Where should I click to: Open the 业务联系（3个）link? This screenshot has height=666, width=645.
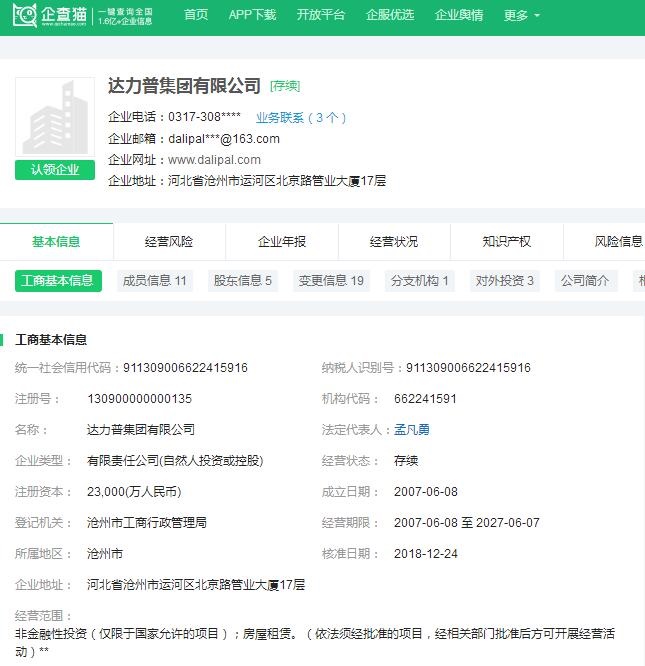click(301, 118)
